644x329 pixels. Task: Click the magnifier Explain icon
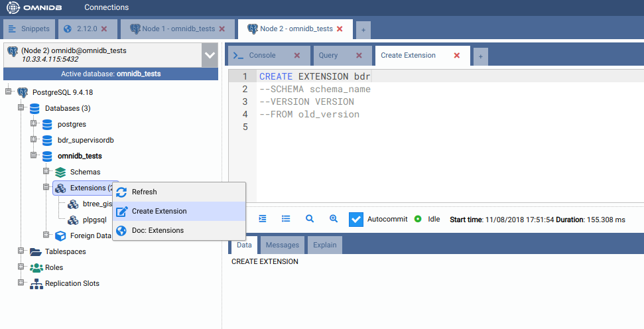310,218
